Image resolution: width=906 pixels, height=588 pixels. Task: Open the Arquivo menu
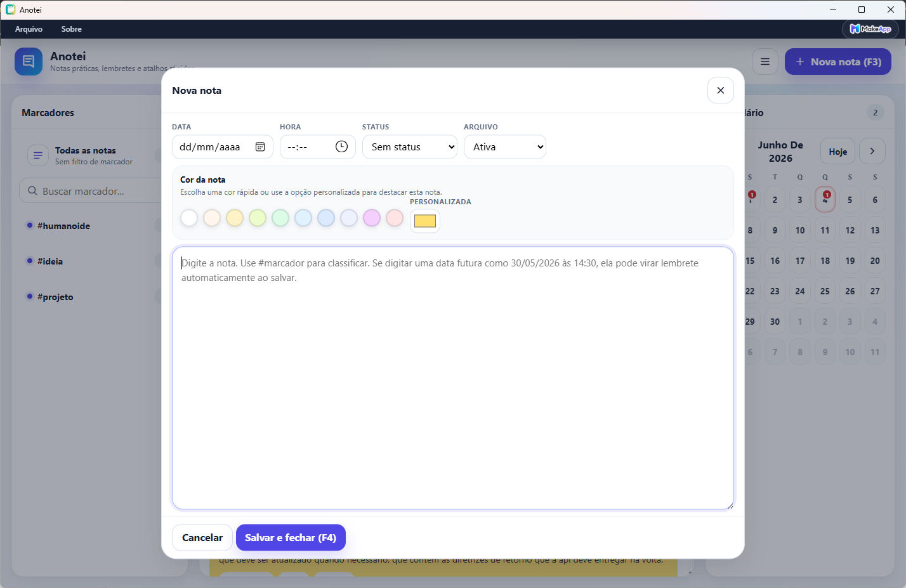(29, 29)
